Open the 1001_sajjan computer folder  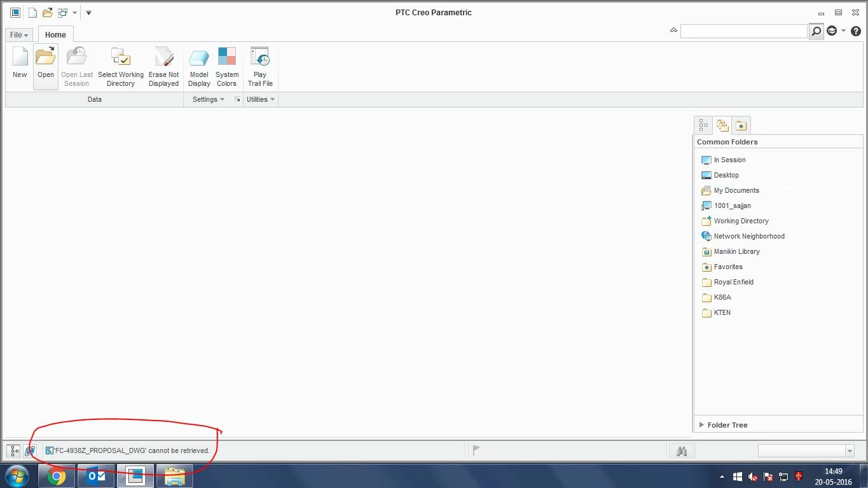(726, 206)
